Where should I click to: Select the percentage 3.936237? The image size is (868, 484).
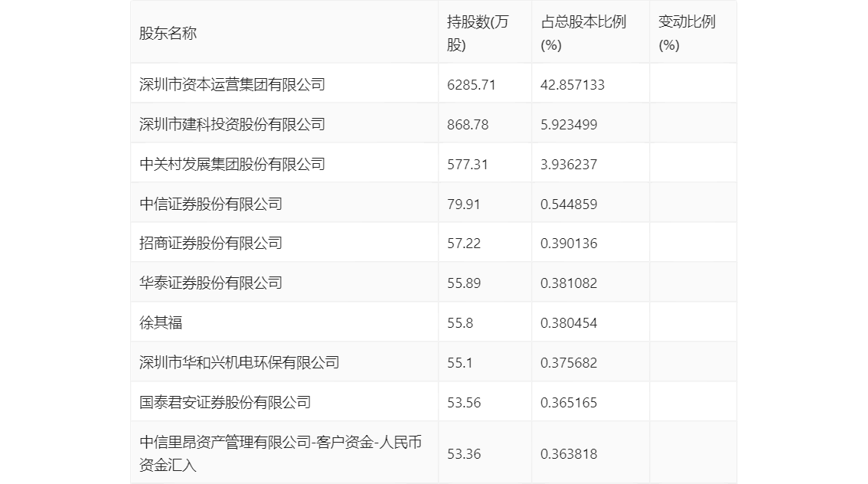point(569,165)
